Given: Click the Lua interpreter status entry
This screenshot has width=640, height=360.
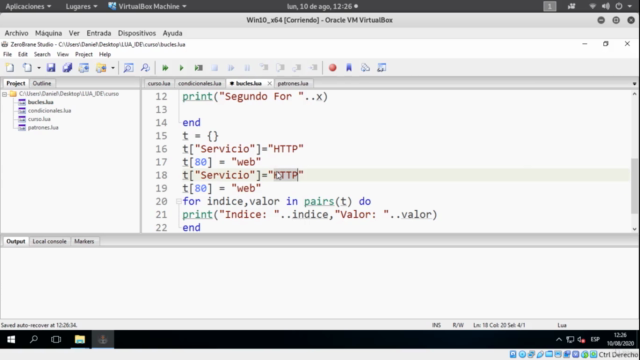Looking at the screenshot, I should [562, 325].
